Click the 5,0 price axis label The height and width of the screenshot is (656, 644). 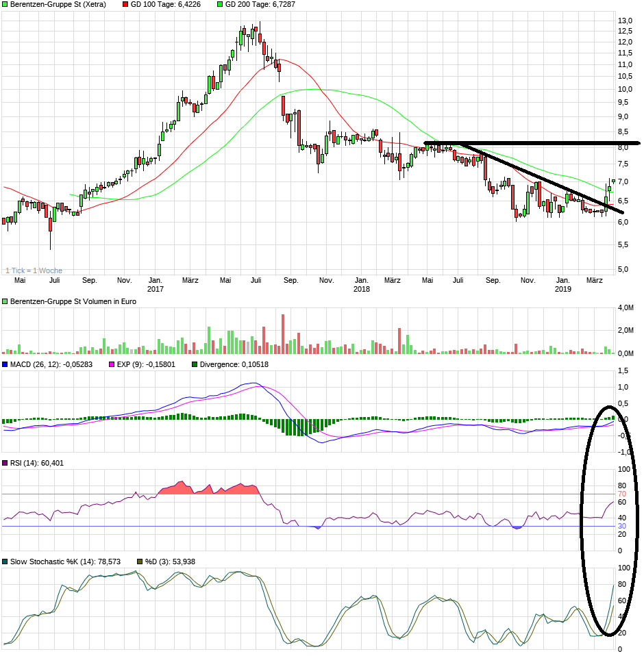623,270
